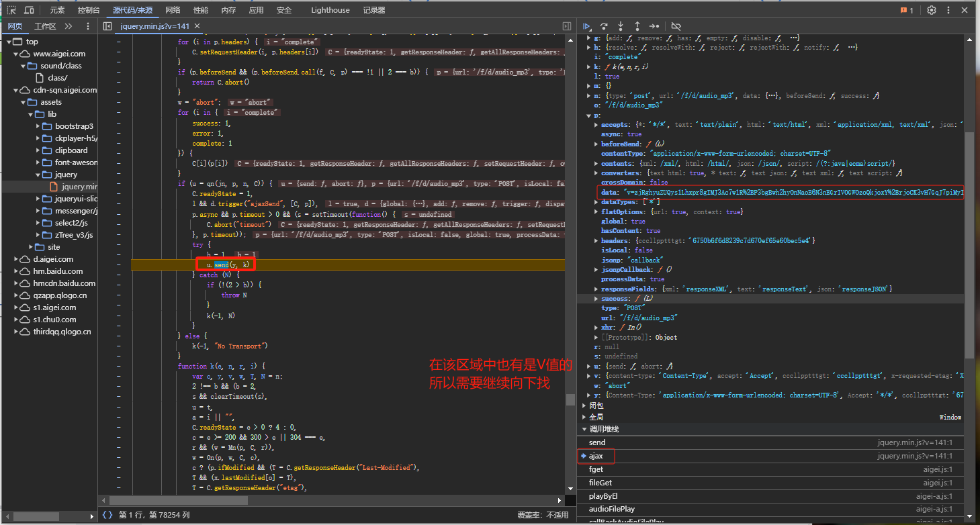Open the 网络 tab
Viewport: 980px width, 525px height.
173,10
